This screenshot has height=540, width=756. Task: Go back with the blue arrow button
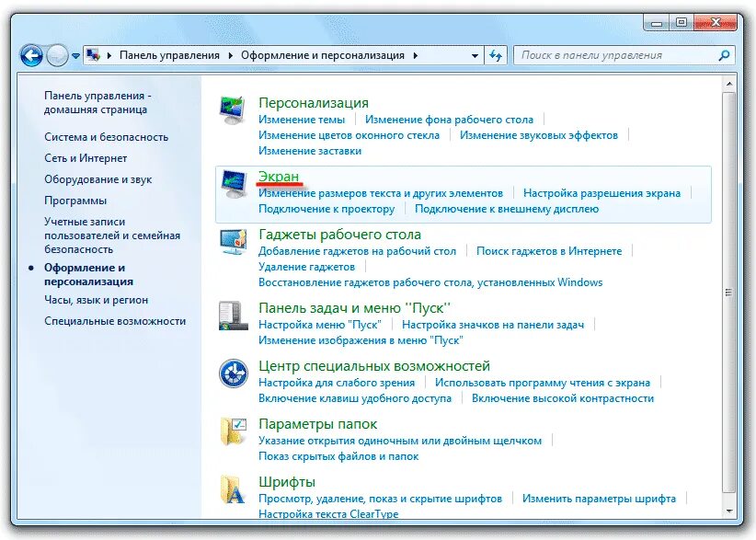click(31, 55)
